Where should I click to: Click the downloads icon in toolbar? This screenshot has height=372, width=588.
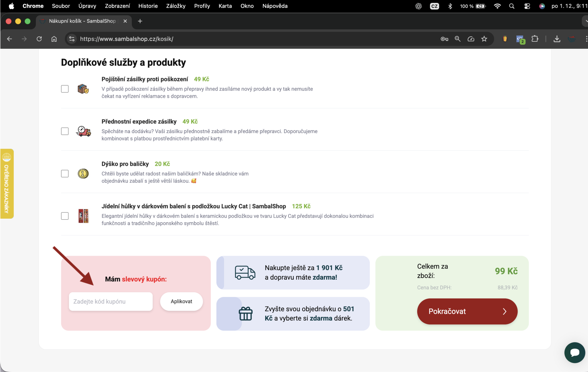(x=557, y=39)
